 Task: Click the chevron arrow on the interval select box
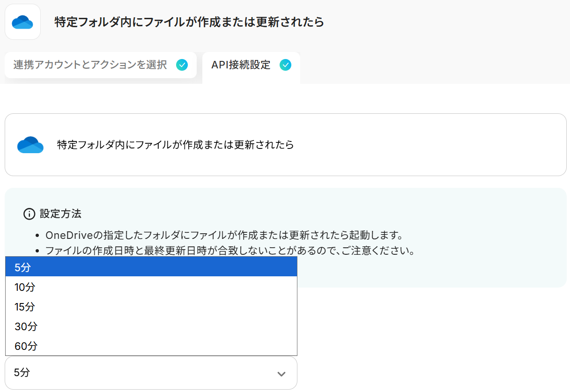281,373
